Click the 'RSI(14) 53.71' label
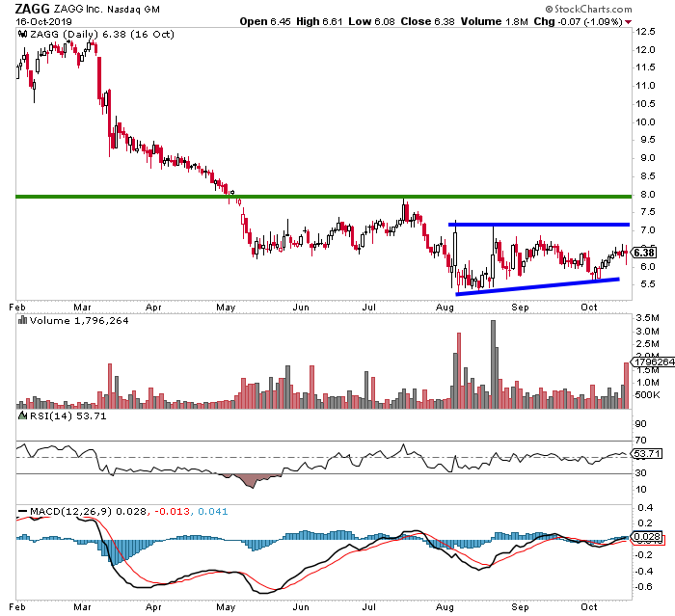 (68, 416)
